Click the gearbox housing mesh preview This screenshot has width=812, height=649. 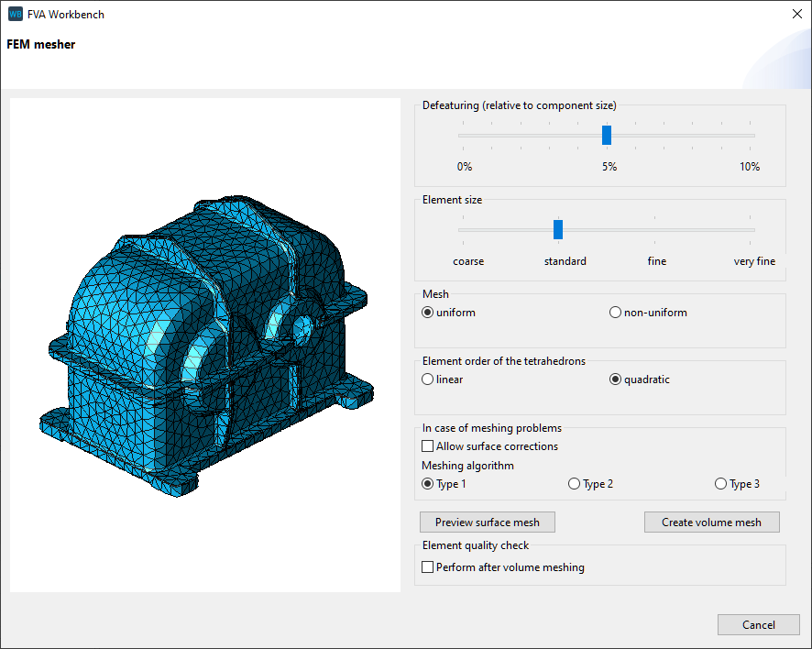pyautogui.click(x=206, y=348)
